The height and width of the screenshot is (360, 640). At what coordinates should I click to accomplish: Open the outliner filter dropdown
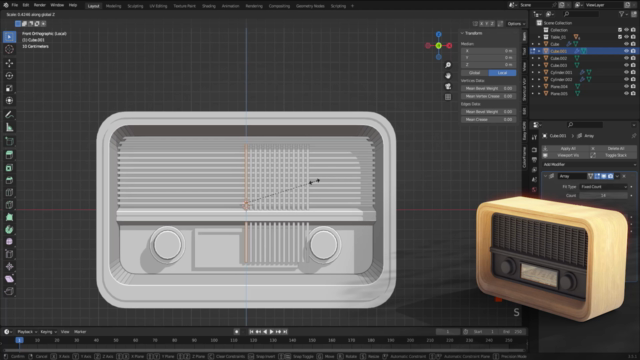click(x=623, y=14)
